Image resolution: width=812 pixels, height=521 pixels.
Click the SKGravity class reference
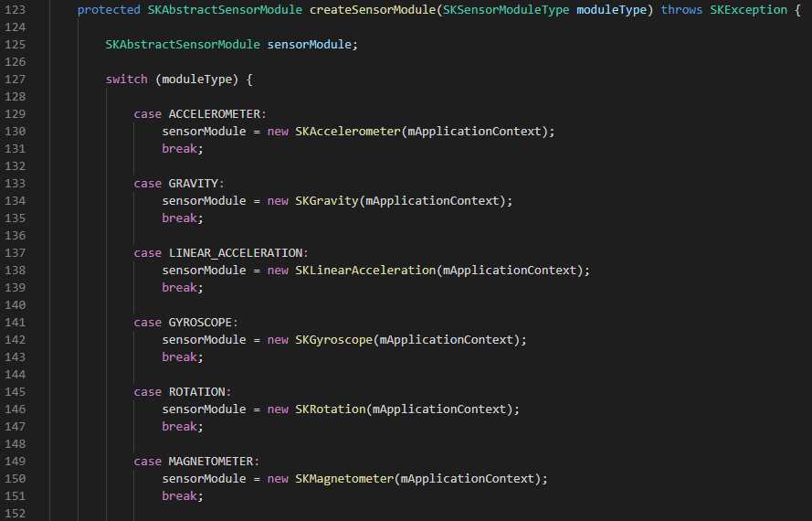[x=326, y=201]
